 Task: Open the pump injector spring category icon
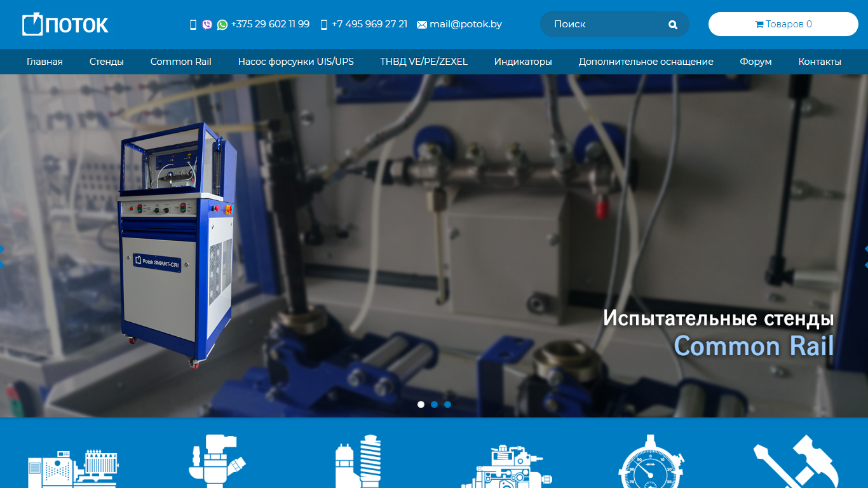[x=358, y=461]
